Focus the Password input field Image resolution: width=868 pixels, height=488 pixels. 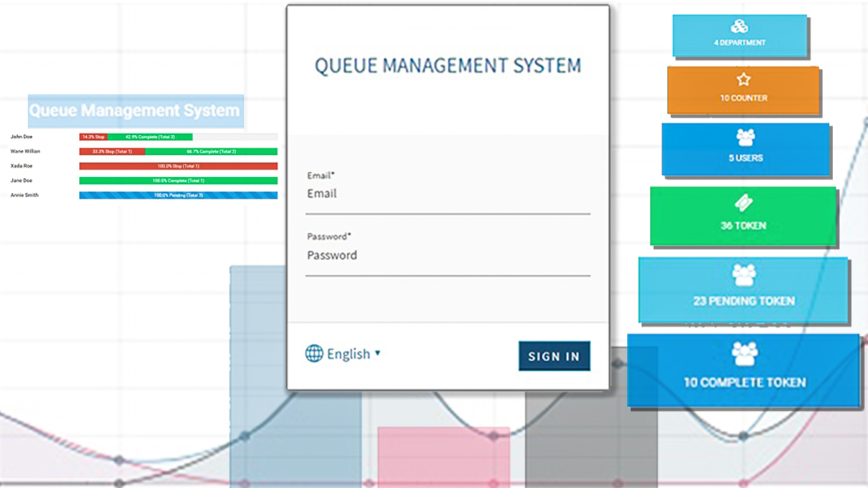coord(448,256)
